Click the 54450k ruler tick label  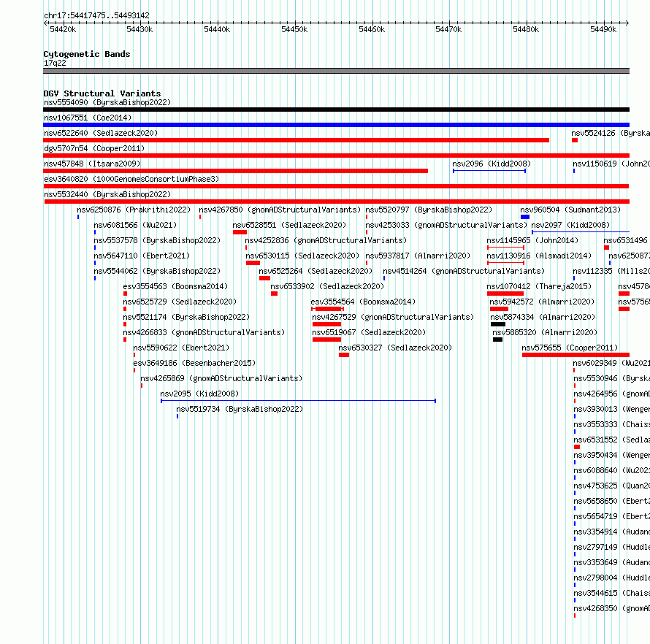pos(294,29)
